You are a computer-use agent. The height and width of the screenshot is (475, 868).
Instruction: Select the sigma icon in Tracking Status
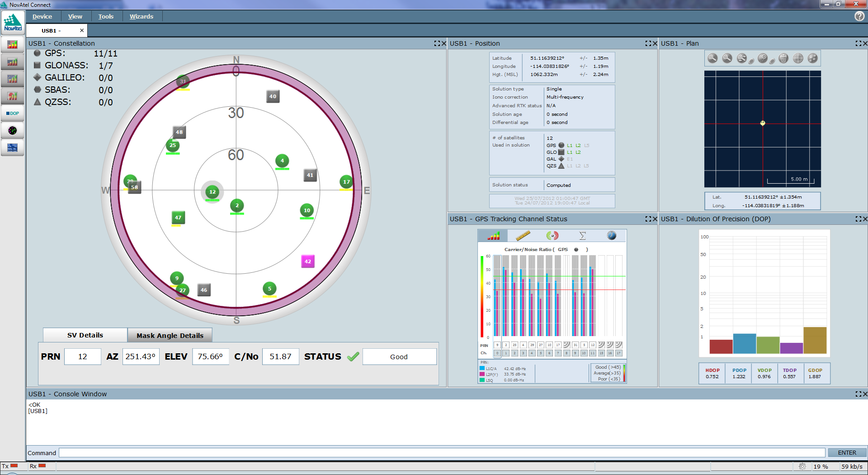(582, 236)
